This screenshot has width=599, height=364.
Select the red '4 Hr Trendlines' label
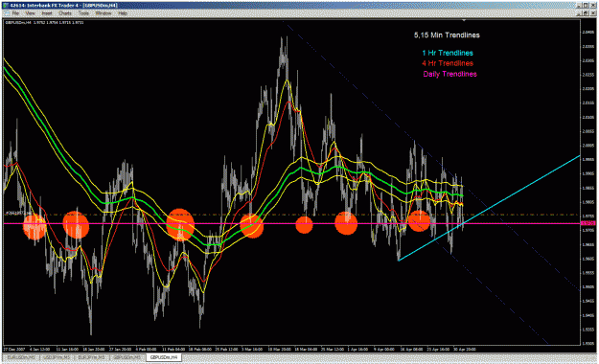(448, 63)
